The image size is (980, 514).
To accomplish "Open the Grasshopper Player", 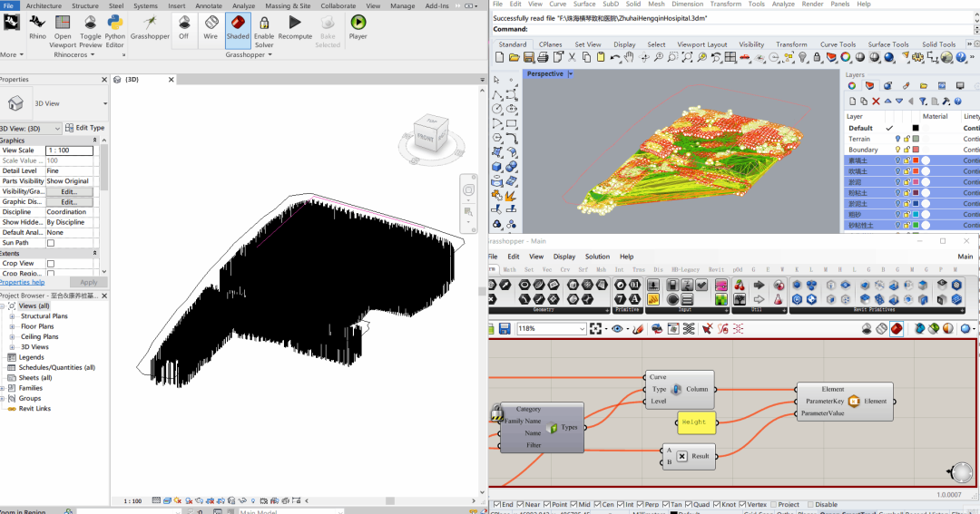I will pyautogui.click(x=358, y=27).
